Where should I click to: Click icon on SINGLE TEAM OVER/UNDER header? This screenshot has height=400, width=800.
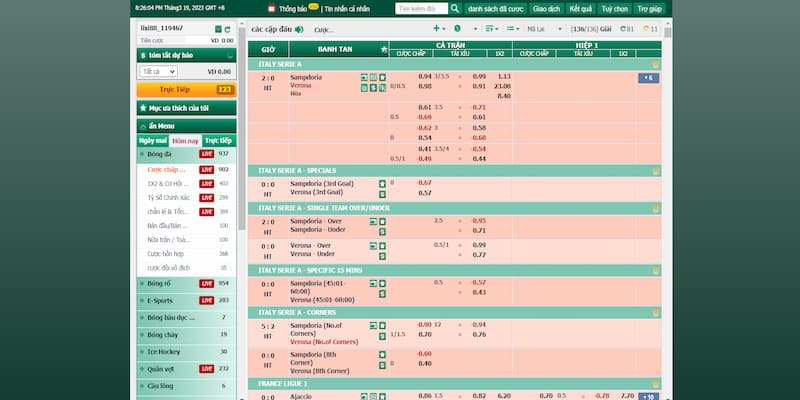point(656,209)
